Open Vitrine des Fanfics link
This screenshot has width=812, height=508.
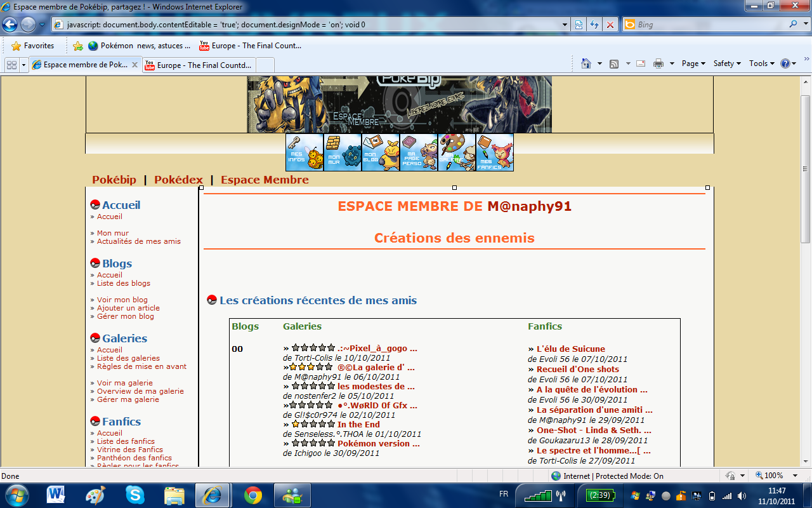tap(130, 450)
